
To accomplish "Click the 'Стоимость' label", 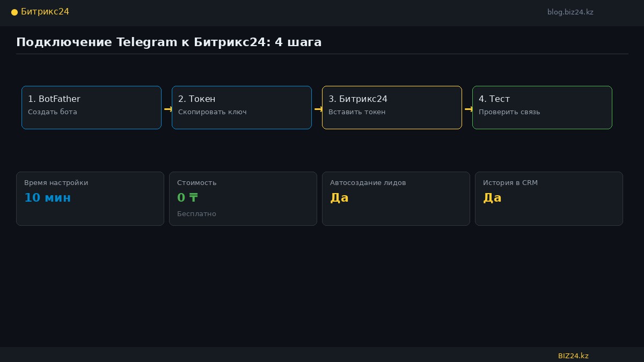I will click(x=197, y=183).
